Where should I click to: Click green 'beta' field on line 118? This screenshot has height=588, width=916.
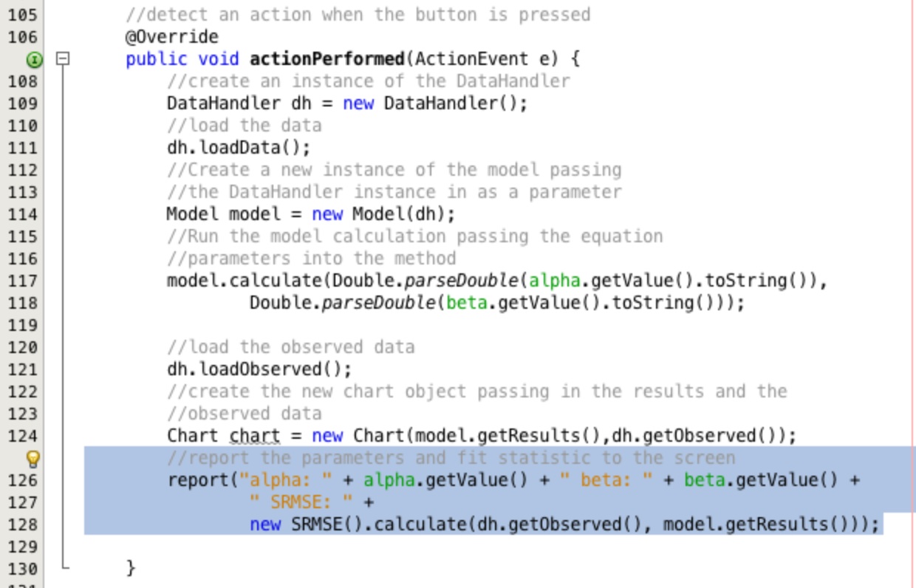(x=467, y=303)
